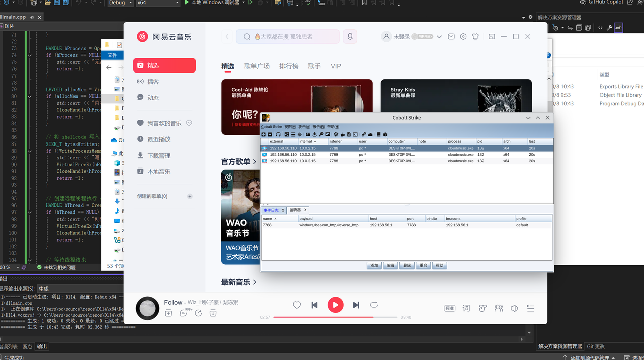
Task: Add new playlist via plus next to 创建的歌单
Action: [x=190, y=196]
